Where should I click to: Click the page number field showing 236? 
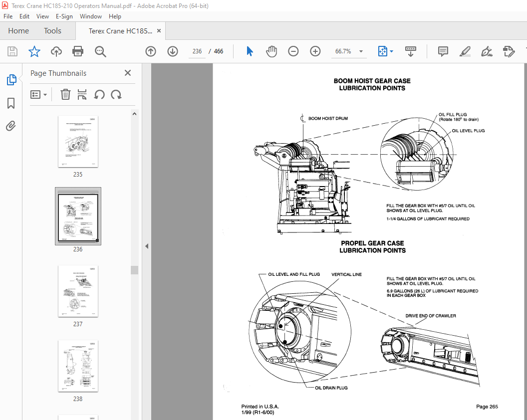pyautogui.click(x=197, y=51)
